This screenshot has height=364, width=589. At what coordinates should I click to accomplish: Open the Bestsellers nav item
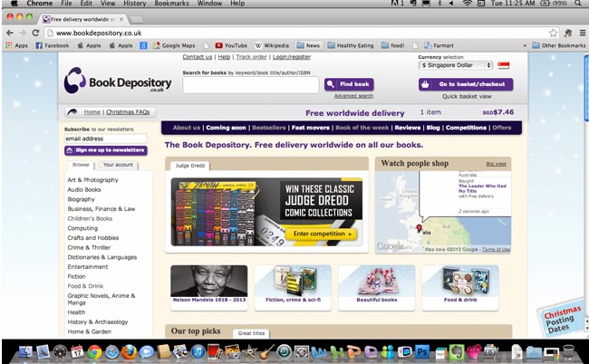pyautogui.click(x=268, y=128)
